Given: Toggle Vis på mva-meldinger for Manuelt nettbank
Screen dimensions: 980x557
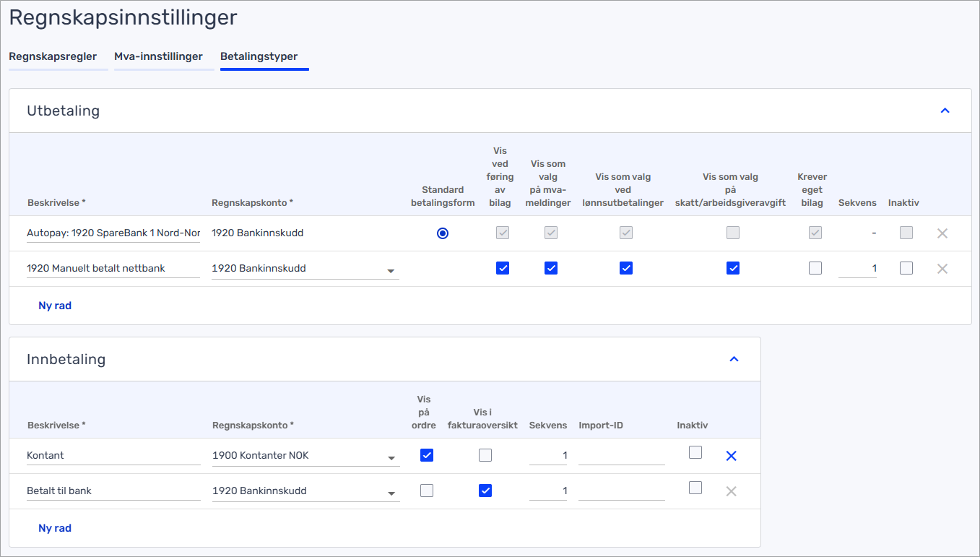Looking at the screenshot, I should tap(551, 268).
